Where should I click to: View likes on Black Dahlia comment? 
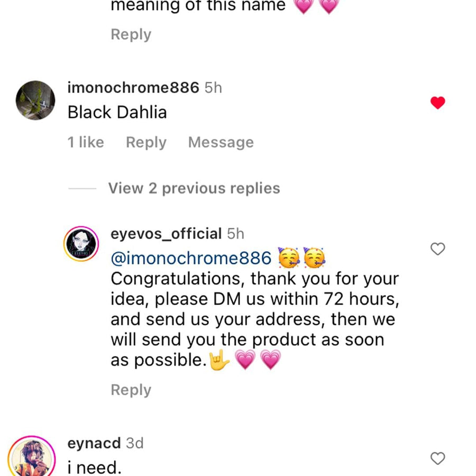point(86,142)
